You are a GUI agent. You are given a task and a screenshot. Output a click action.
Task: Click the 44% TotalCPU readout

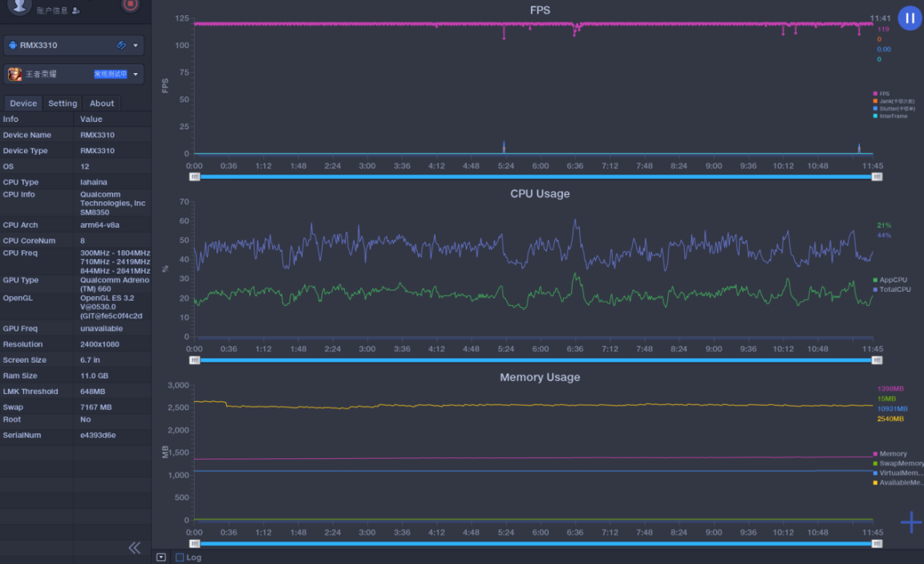884,236
